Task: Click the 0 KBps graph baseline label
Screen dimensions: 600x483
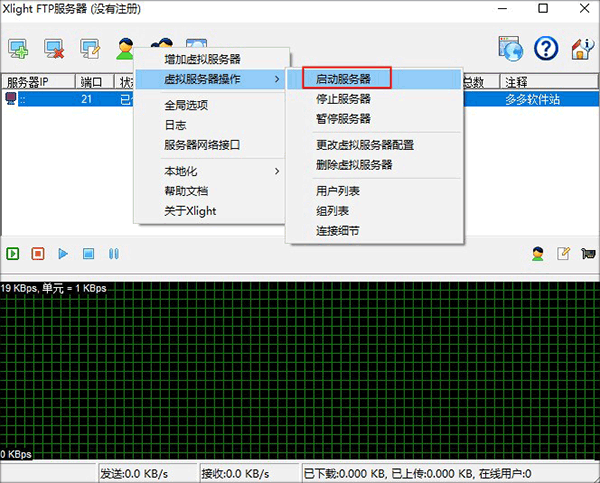Action: (16, 454)
